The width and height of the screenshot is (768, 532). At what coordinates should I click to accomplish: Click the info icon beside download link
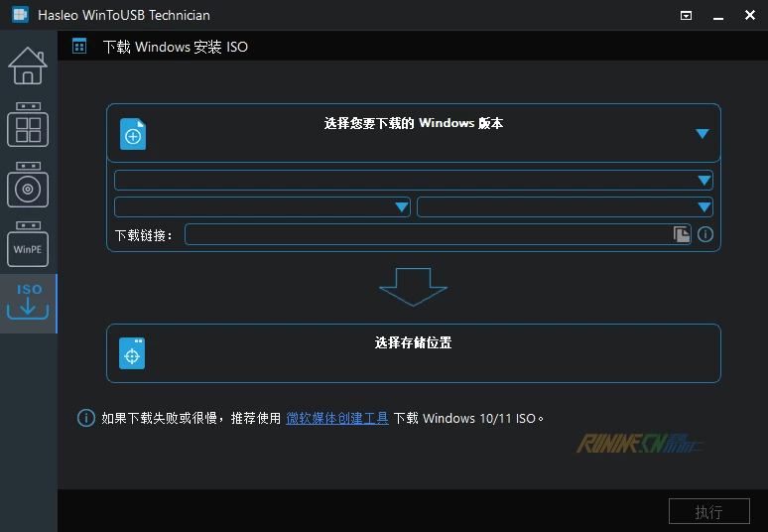705,234
